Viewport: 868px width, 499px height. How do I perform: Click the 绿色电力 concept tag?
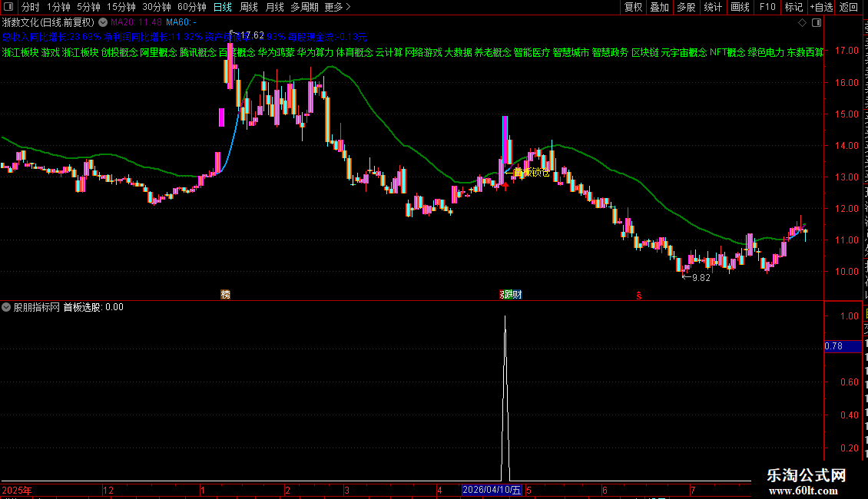766,52
